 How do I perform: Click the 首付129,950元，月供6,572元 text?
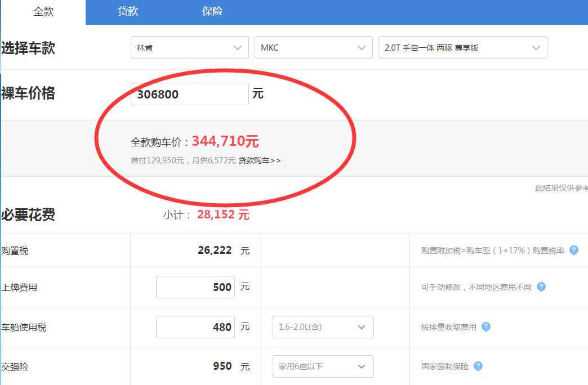click(x=184, y=160)
